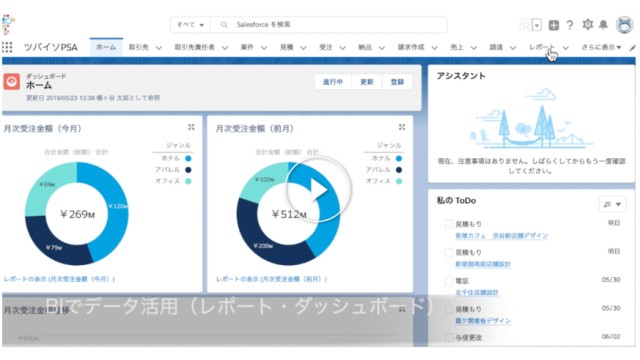Open the help question mark icon
640x360 pixels.
570,25
